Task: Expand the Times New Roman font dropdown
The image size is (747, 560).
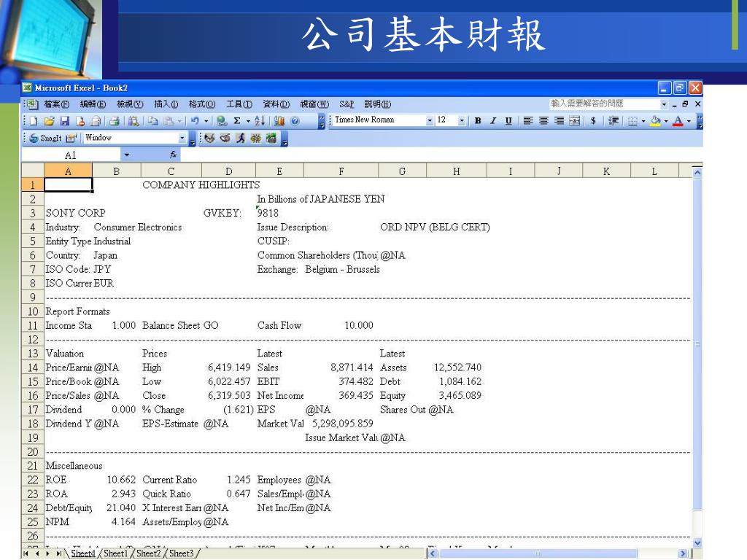Action: point(430,120)
